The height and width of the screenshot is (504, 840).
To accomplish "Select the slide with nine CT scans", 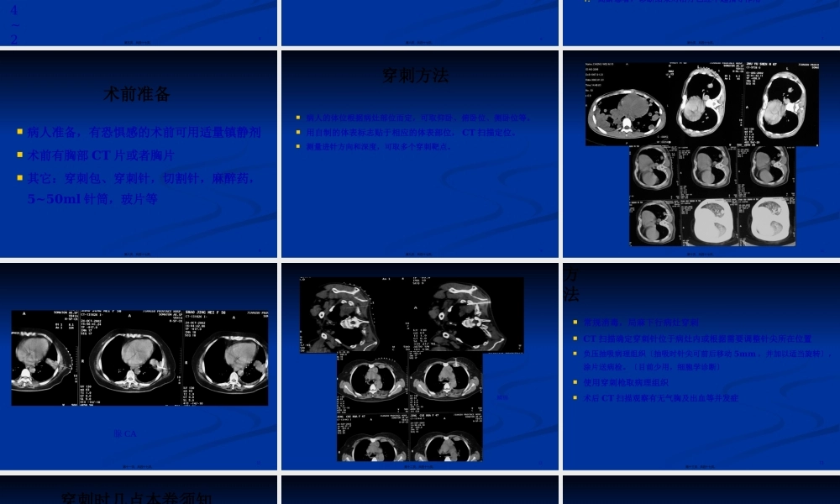I will (700, 153).
